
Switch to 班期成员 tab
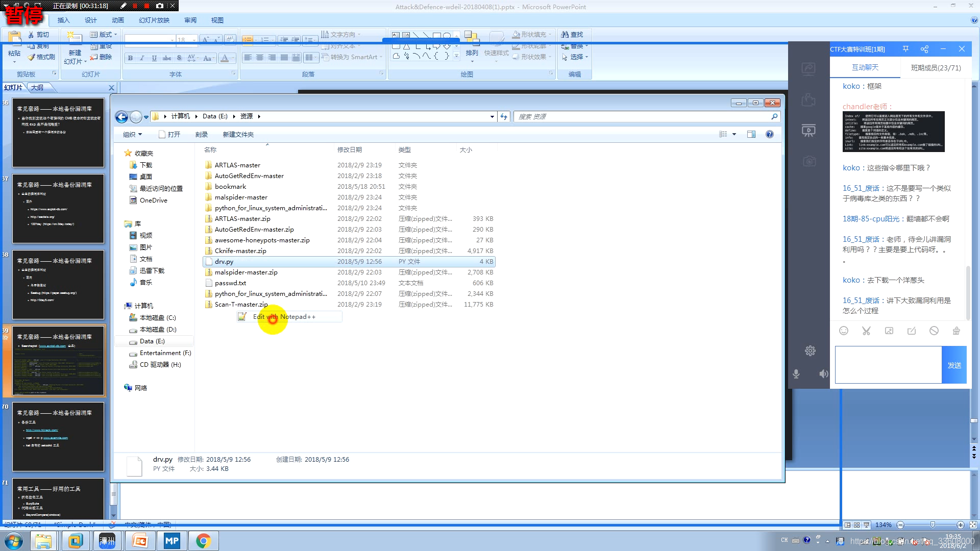coord(936,67)
